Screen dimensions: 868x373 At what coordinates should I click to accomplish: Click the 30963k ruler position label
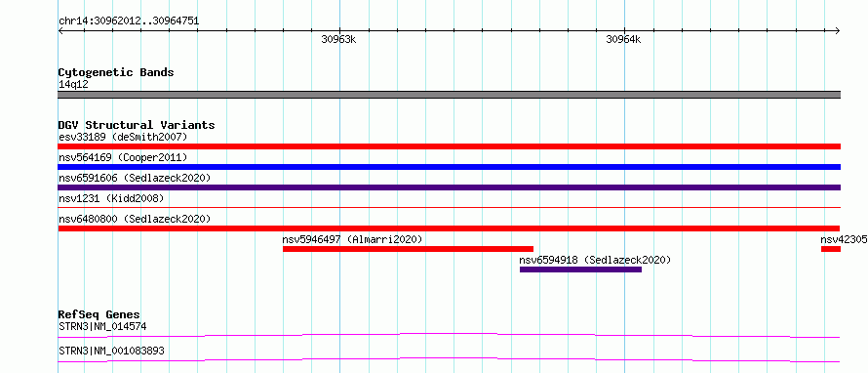[x=338, y=39]
